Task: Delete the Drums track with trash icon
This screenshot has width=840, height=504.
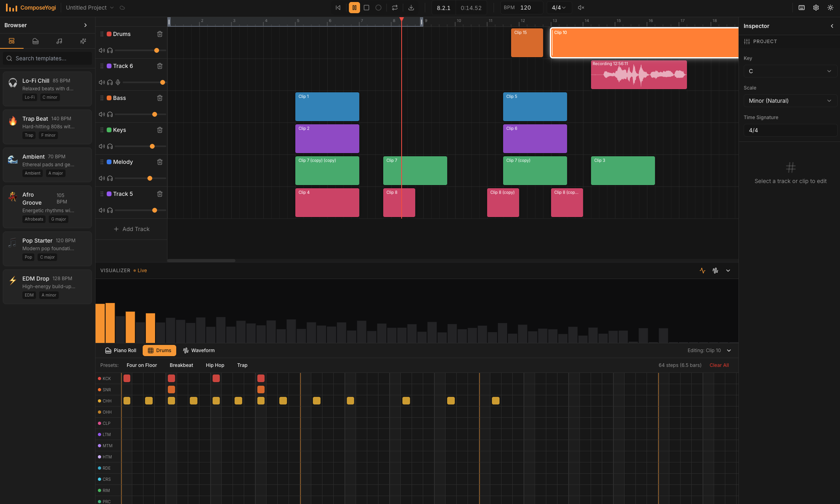Action: tap(160, 34)
